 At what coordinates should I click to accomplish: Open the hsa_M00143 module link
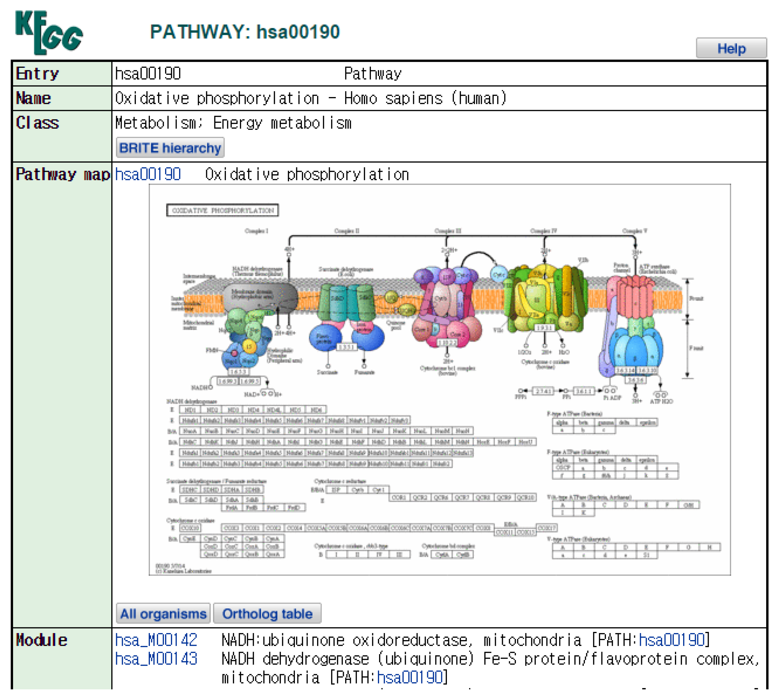tap(156, 659)
